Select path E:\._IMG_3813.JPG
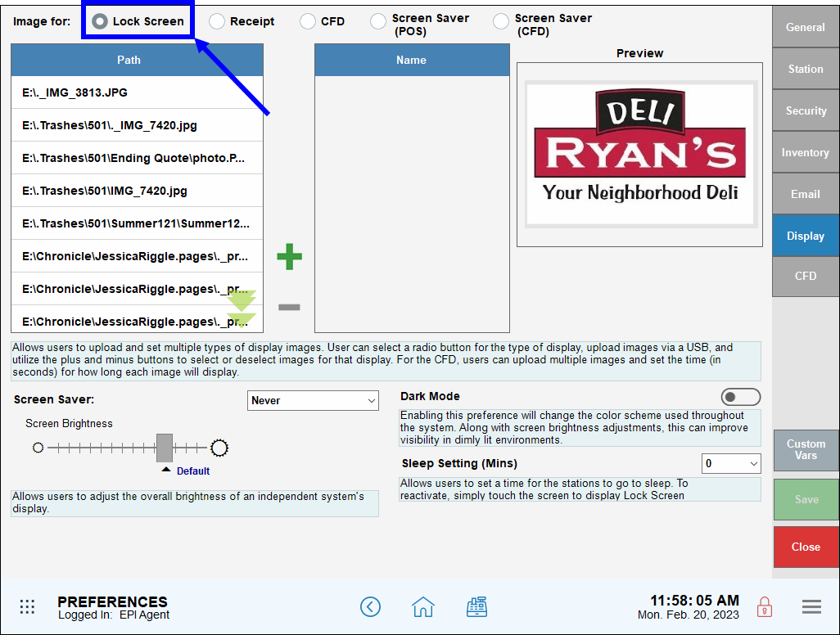Viewport: 840px width, 635px height. coord(138,92)
